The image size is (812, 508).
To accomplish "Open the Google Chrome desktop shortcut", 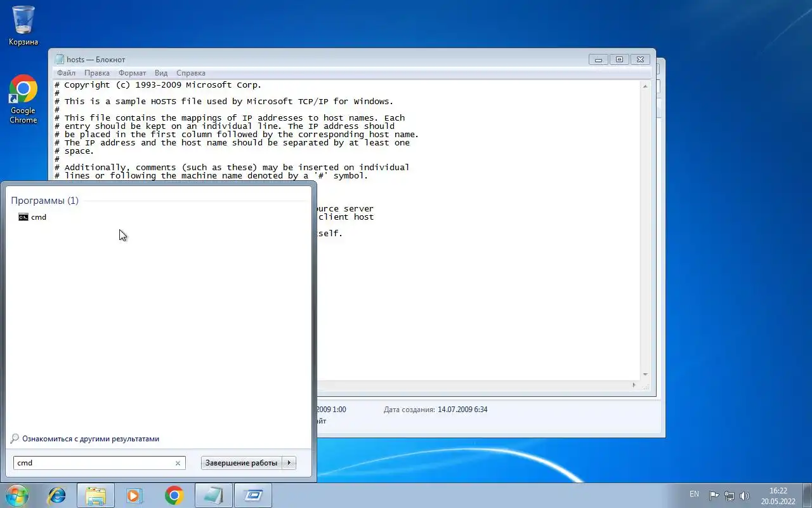I will [23, 99].
